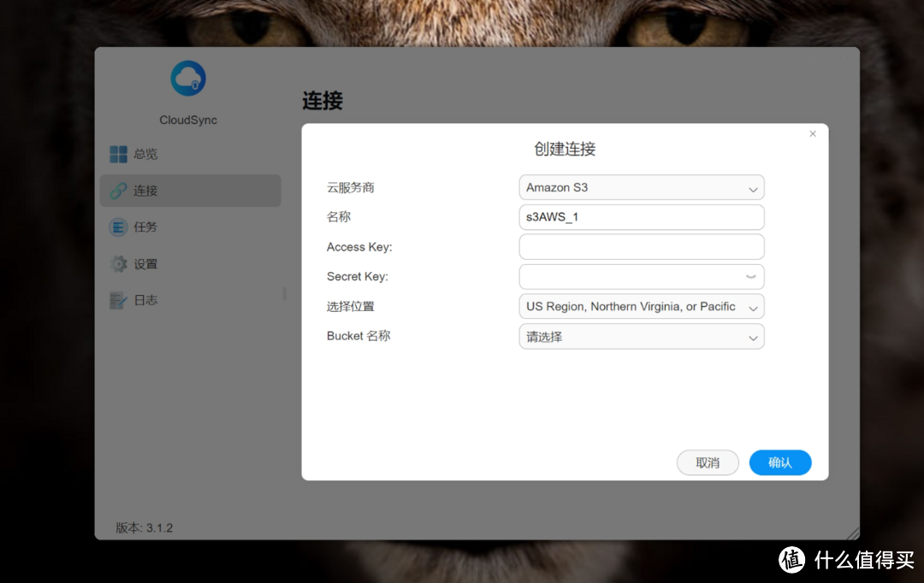The height and width of the screenshot is (583, 924).
Task: Click into the Access Key field
Action: click(641, 247)
